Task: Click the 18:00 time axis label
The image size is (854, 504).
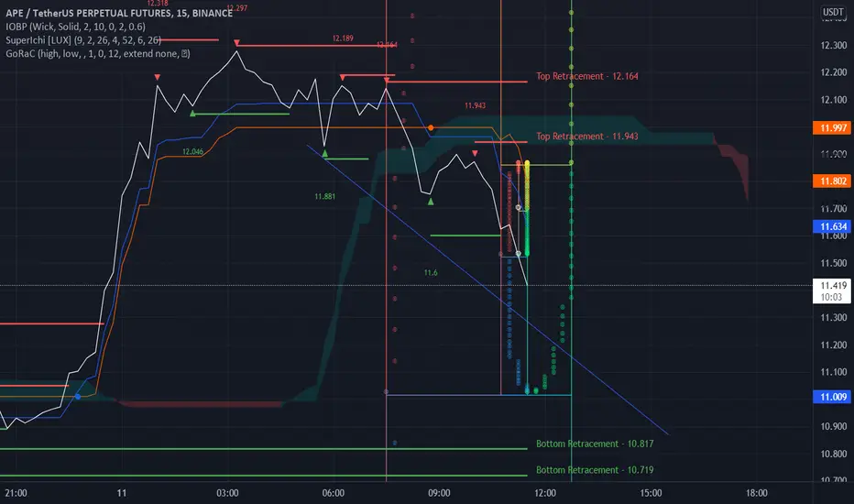Action: point(756,493)
